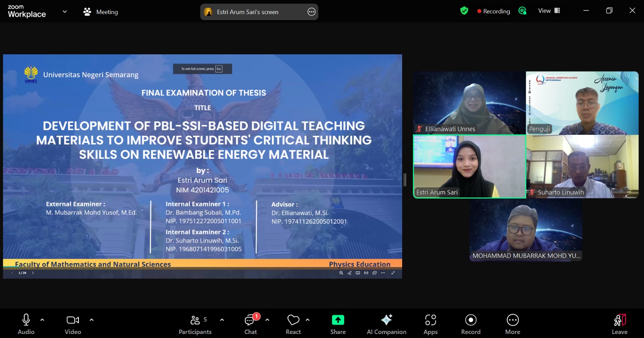Expand the audio settings arrow
This screenshot has height=338, width=644.
click(42, 320)
